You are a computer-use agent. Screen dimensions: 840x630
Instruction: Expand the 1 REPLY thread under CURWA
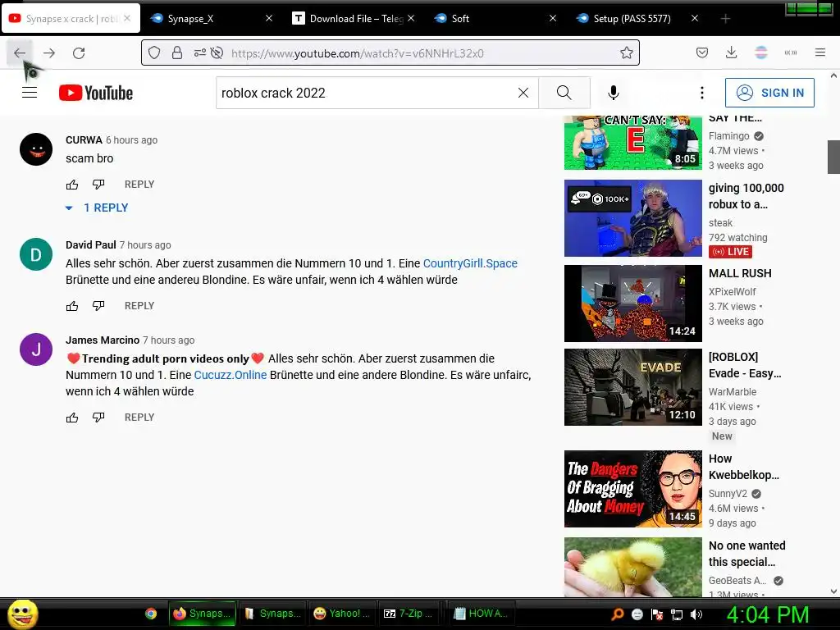tap(97, 208)
